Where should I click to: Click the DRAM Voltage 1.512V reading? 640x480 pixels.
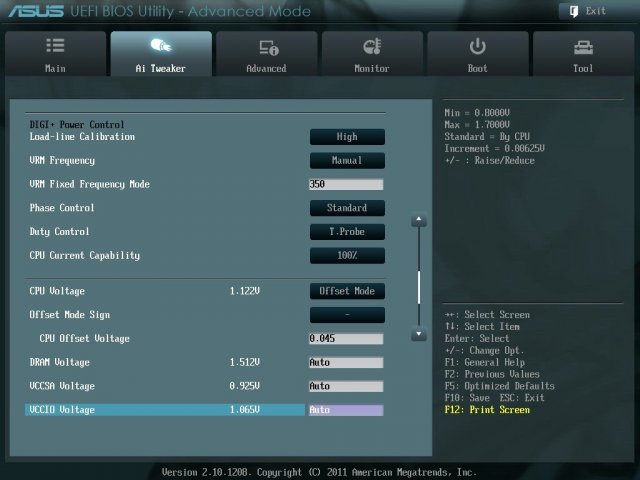click(244, 362)
